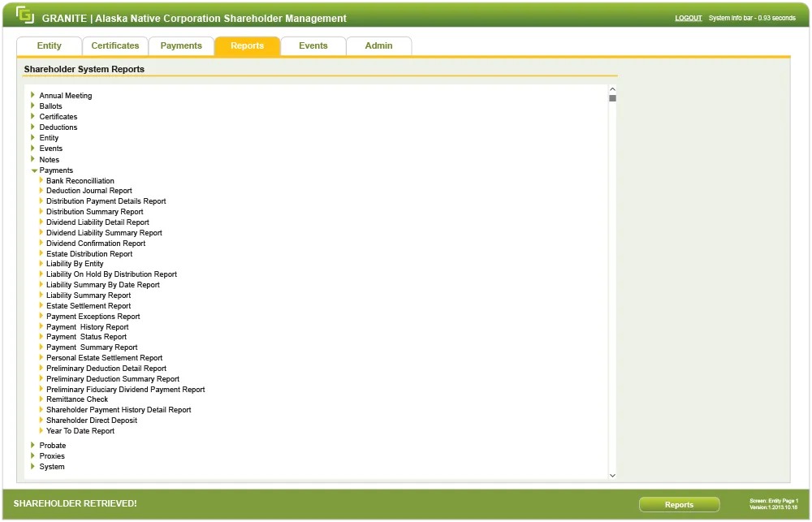
Task: Click arrow icon beside Remittance Check
Action: coord(41,399)
